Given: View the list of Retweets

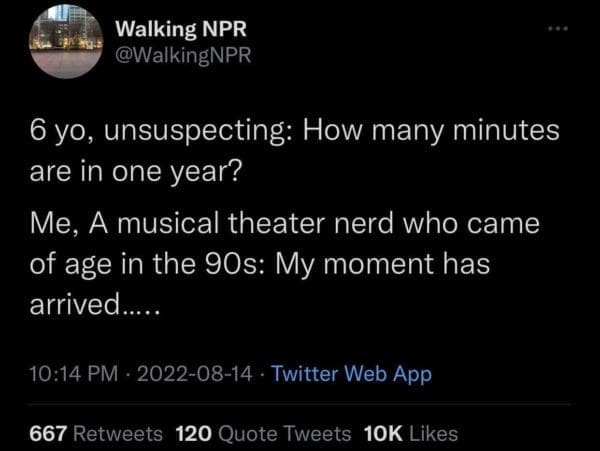Looking at the screenshot, I should (121, 433).
